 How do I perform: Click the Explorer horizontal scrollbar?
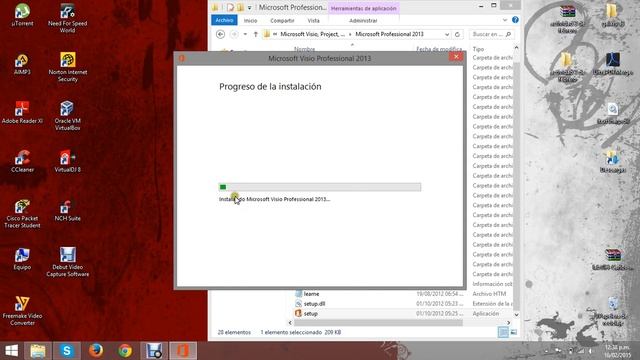coord(379,322)
